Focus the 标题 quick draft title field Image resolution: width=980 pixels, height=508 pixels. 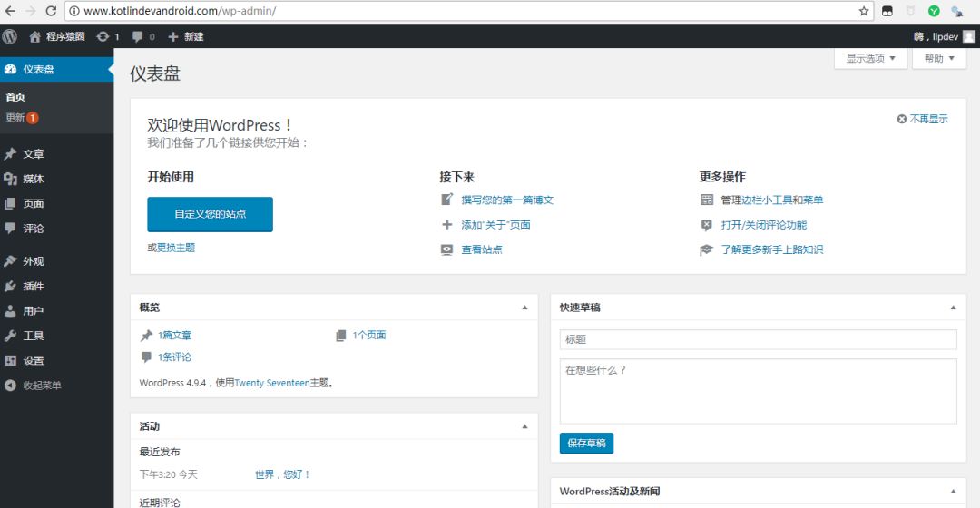[x=758, y=339]
